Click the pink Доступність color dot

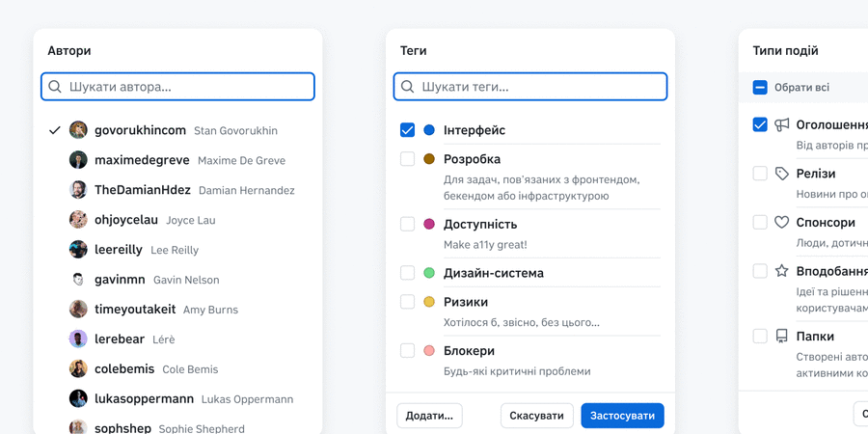429,225
